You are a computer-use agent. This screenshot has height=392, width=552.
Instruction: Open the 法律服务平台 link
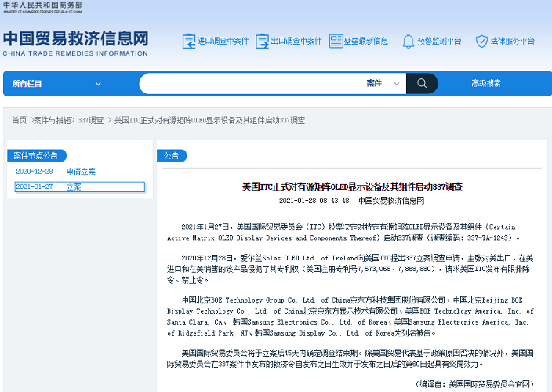(513, 42)
